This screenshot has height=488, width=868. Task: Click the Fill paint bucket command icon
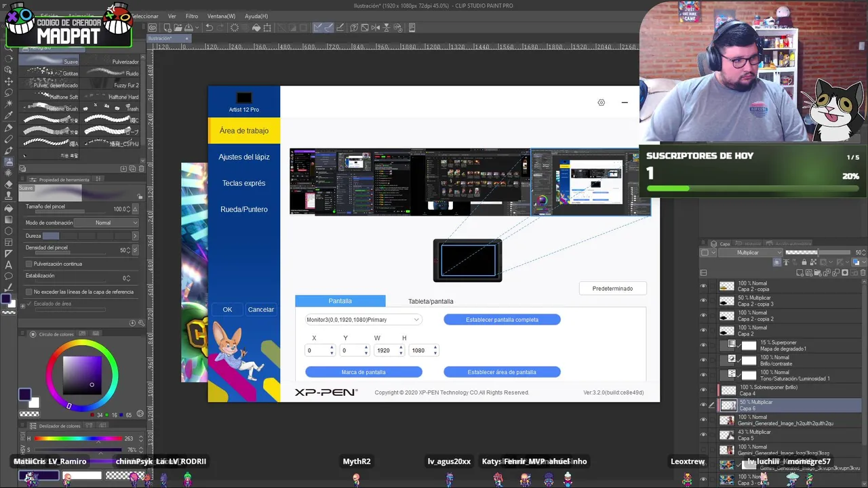(256, 28)
